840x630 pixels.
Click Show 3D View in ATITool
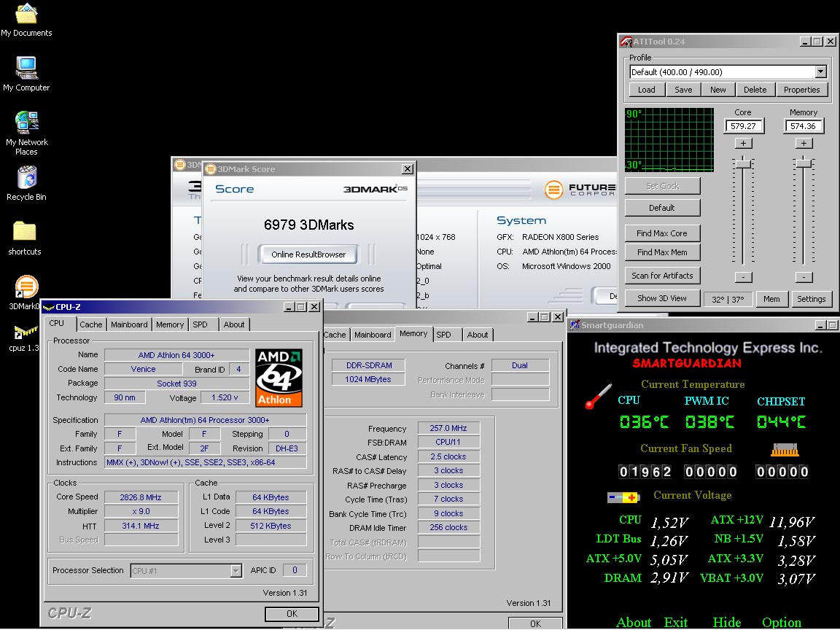(x=662, y=298)
